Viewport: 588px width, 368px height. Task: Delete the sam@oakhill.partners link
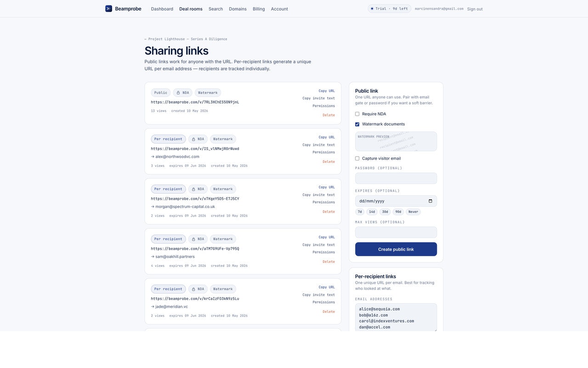[x=328, y=262]
